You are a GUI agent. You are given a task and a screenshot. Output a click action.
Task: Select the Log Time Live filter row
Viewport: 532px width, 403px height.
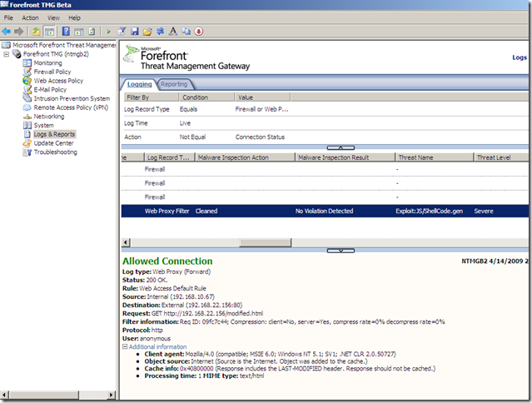pyautogui.click(x=325, y=123)
